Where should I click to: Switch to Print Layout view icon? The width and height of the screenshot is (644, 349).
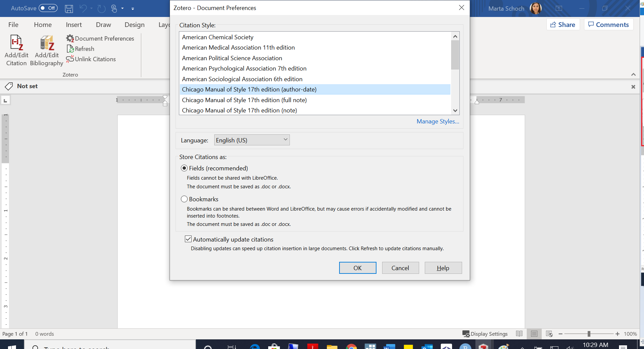click(534, 334)
